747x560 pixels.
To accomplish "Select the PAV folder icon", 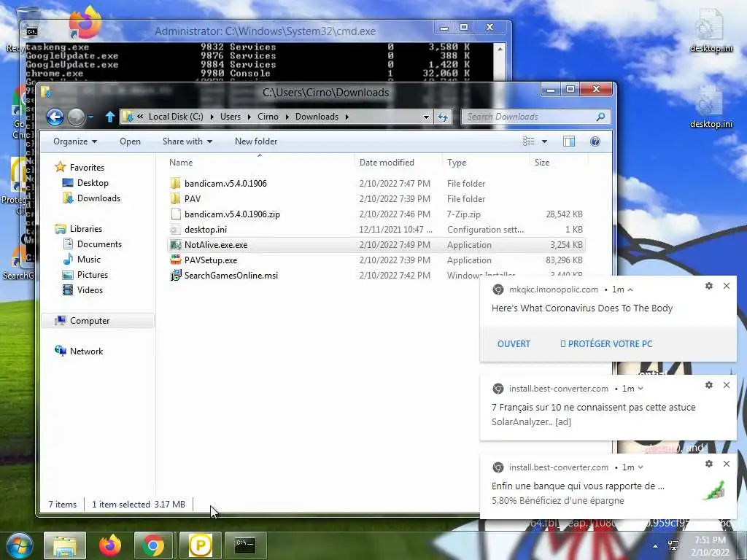I will pyautogui.click(x=175, y=198).
